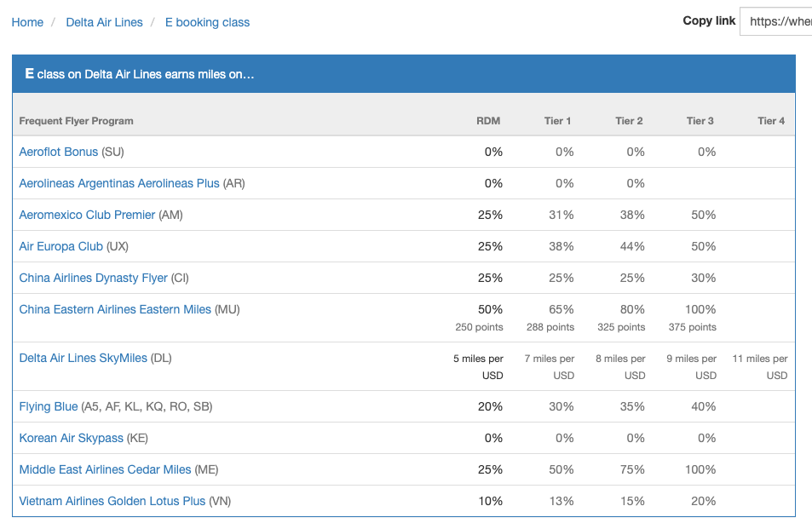Go to Delta Air Lines breadcrumb
Image resolution: width=812 pixels, height=529 pixels.
104,22
